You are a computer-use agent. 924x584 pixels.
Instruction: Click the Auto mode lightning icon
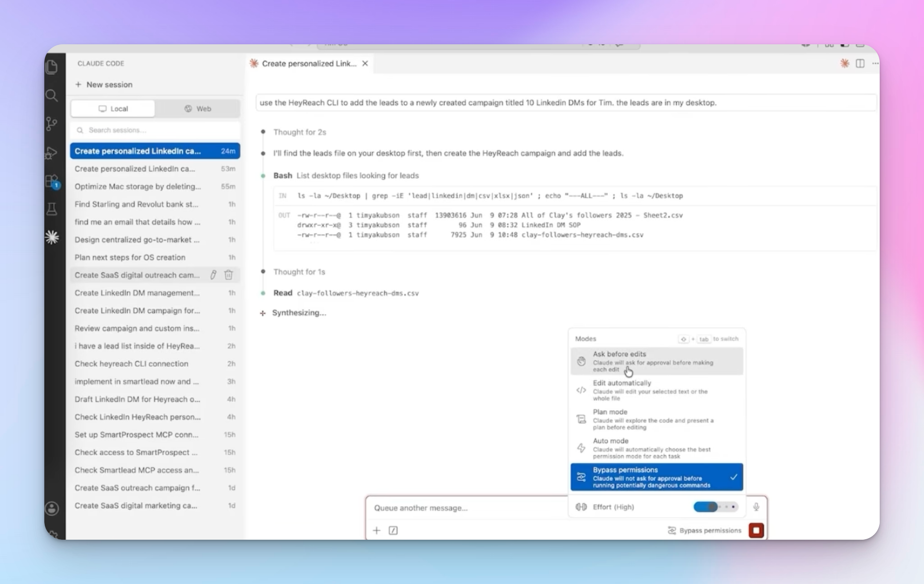(x=582, y=448)
